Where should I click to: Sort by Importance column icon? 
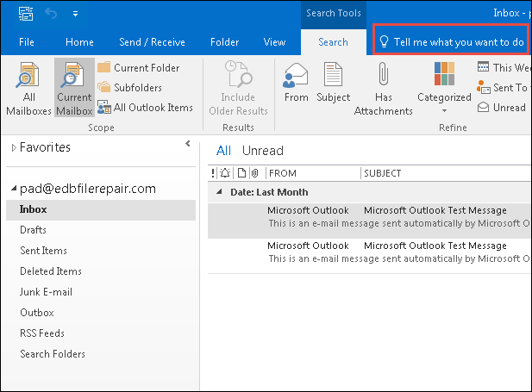213,173
